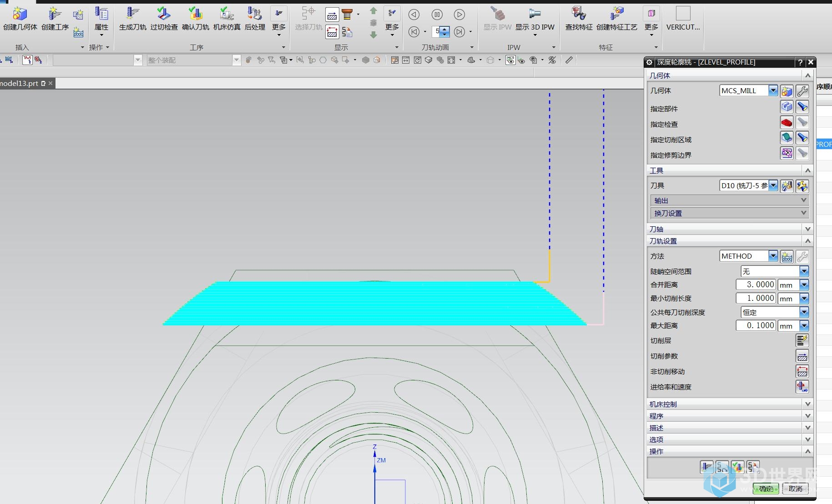Click Create Feature Process (创建特征工艺)
The width and height of the screenshot is (832, 504).
tap(617, 19)
